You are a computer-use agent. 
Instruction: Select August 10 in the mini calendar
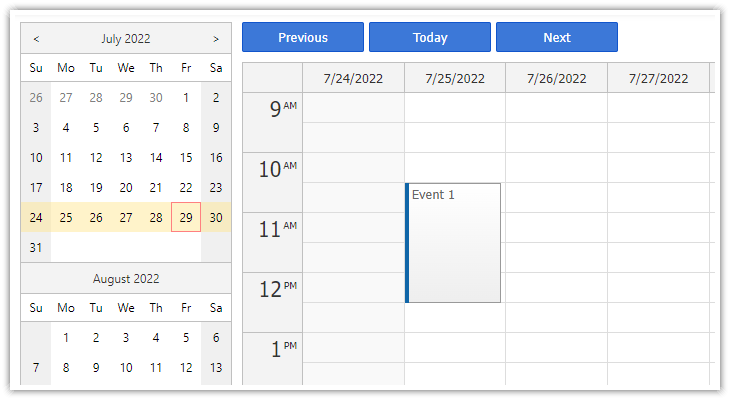pos(126,367)
